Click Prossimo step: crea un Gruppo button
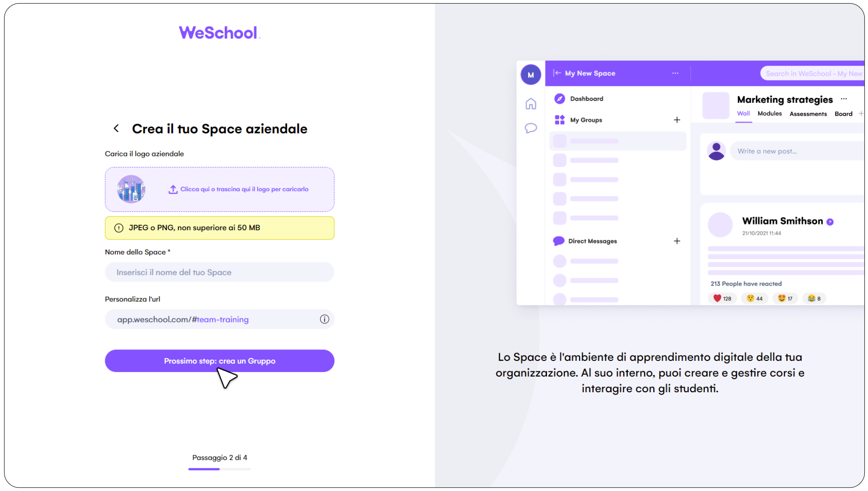 coord(220,361)
